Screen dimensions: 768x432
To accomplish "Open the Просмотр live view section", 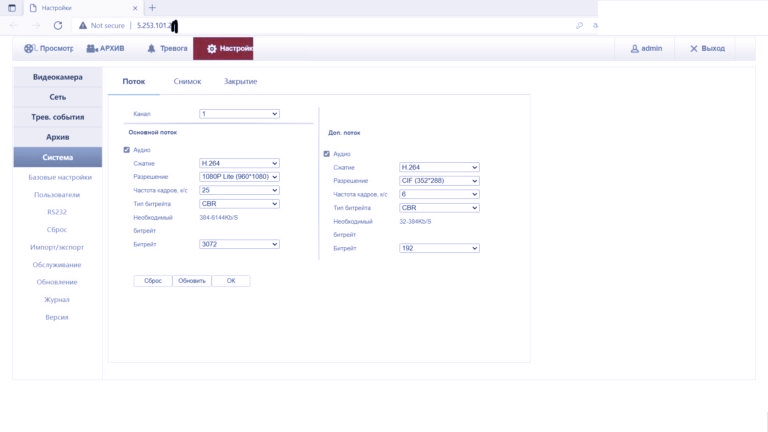I will click(x=48, y=48).
